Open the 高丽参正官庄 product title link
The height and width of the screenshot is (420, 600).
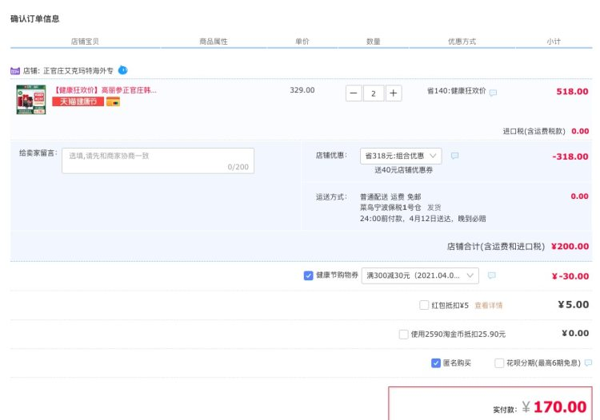pos(105,90)
